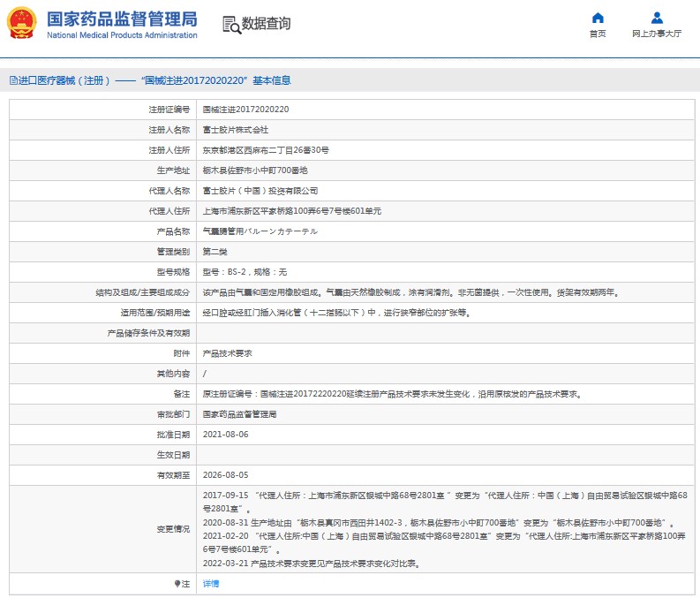Select structure description starting 该产品由气囊
This screenshot has height=598, width=700.
point(410,292)
